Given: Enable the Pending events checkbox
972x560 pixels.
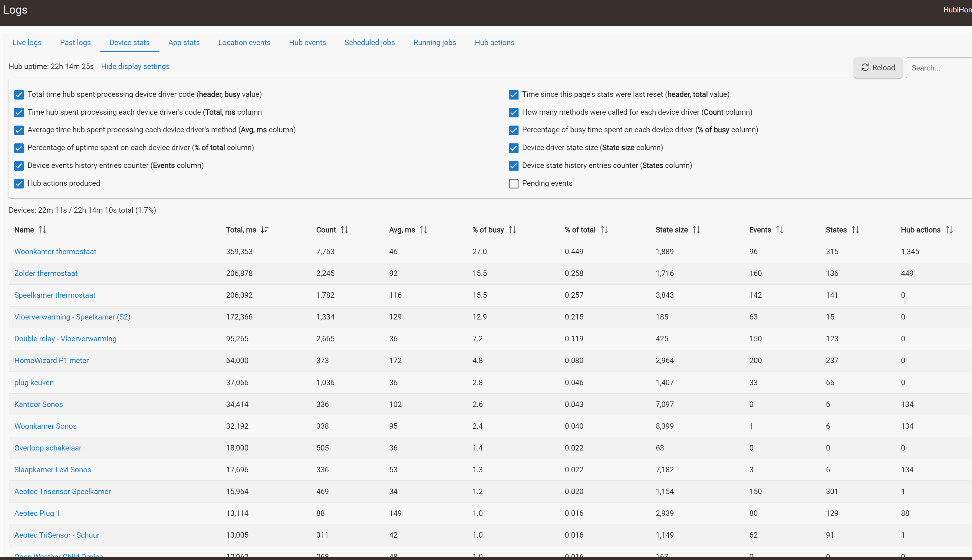Looking at the screenshot, I should click(x=513, y=183).
